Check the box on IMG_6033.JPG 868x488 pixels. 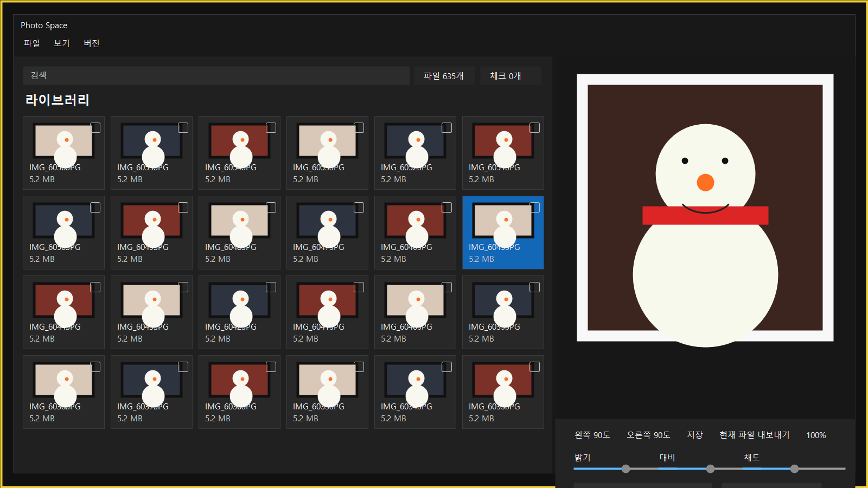pyautogui.click(x=535, y=367)
